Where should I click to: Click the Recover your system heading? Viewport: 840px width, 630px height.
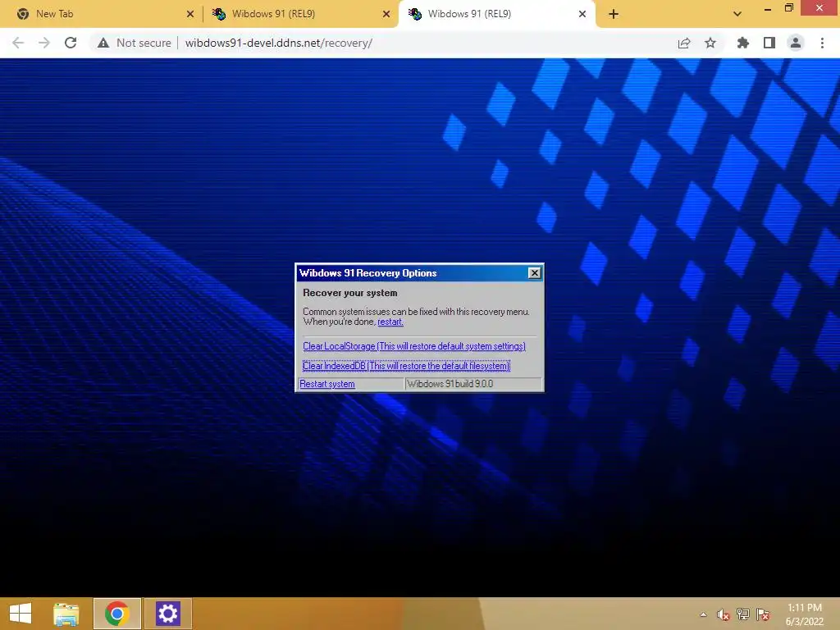click(x=349, y=293)
